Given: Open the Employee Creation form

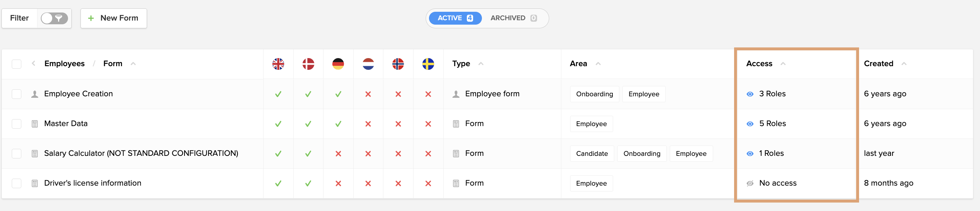Looking at the screenshot, I should point(78,93).
